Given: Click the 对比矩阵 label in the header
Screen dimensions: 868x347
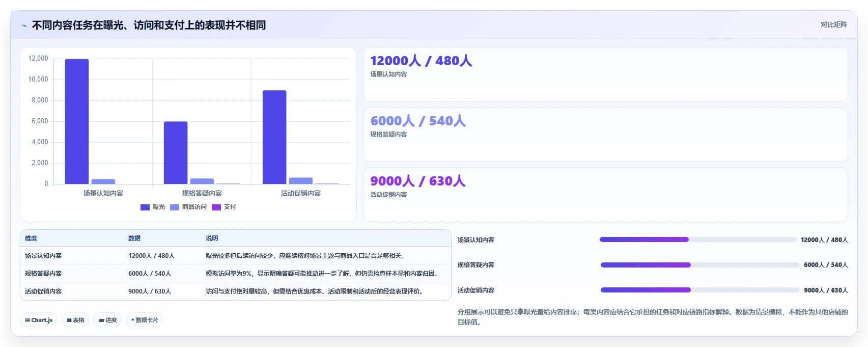Looking at the screenshot, I should pyautogui.click(x=833, y=24).
